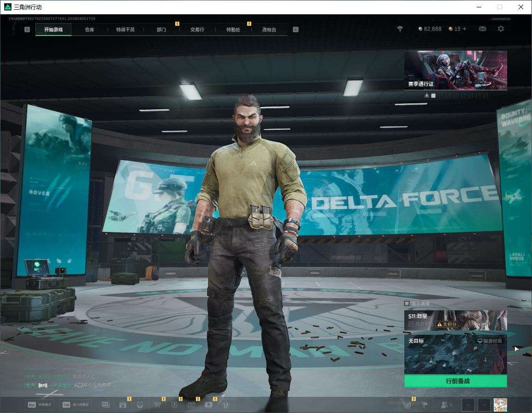This screenshot has width=532, height=413.
Task: Click the V-shaped emblem icon
Action: click(225, 405)
